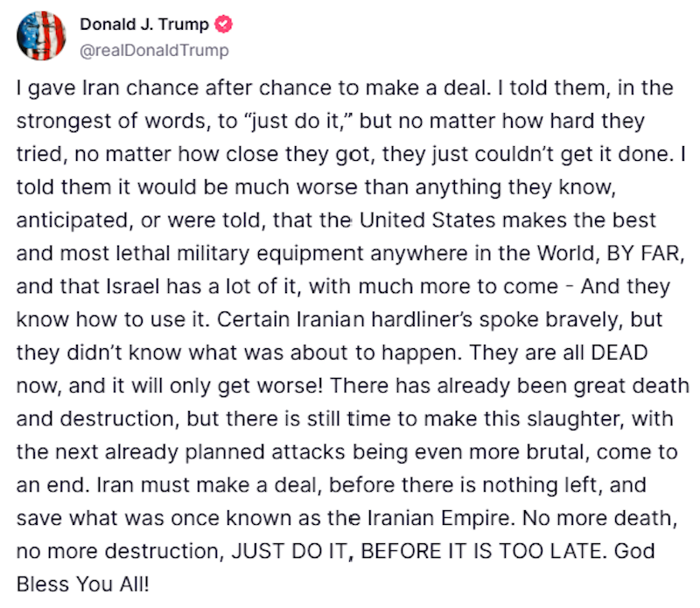Visit the @realDonaldTrump handle
The width and height of the screenshot is (700, 608).
154,51
